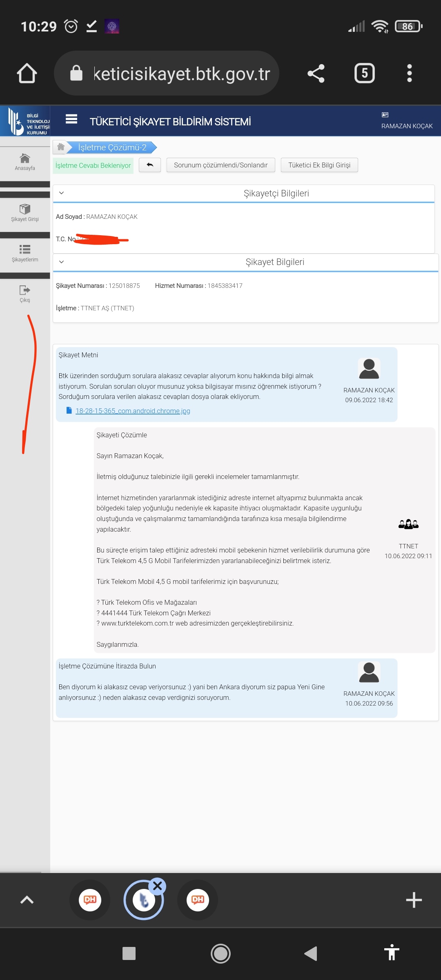Click the Çıkış logout icon

click(x=25, y=294)
